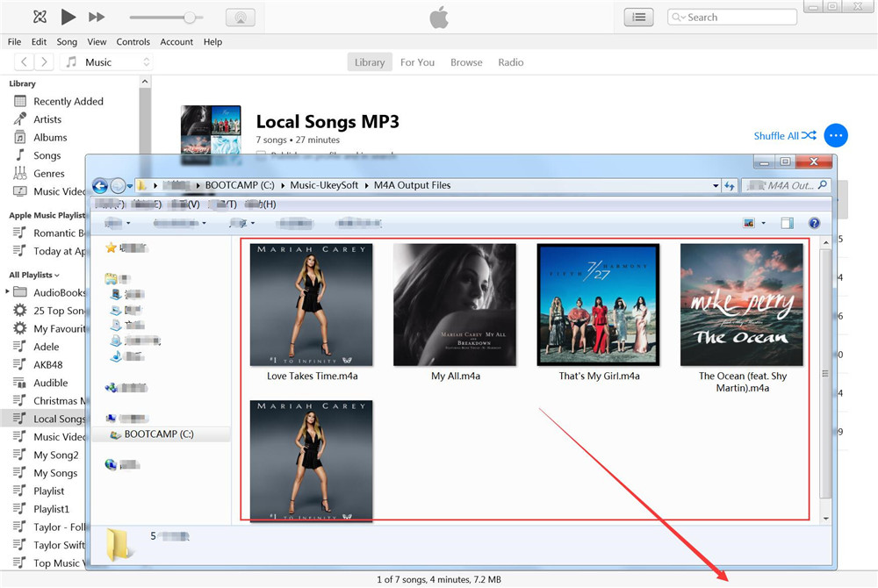Screen dimensions: 878x588
Task: Switch to the Radio tab
Action: (x=511, y=62)
